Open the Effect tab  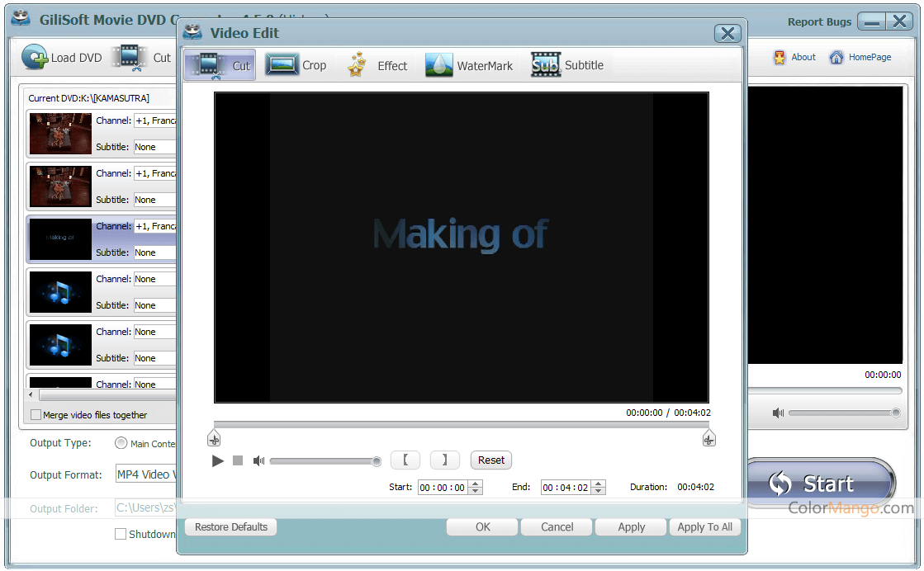click(x=377, y=65)
